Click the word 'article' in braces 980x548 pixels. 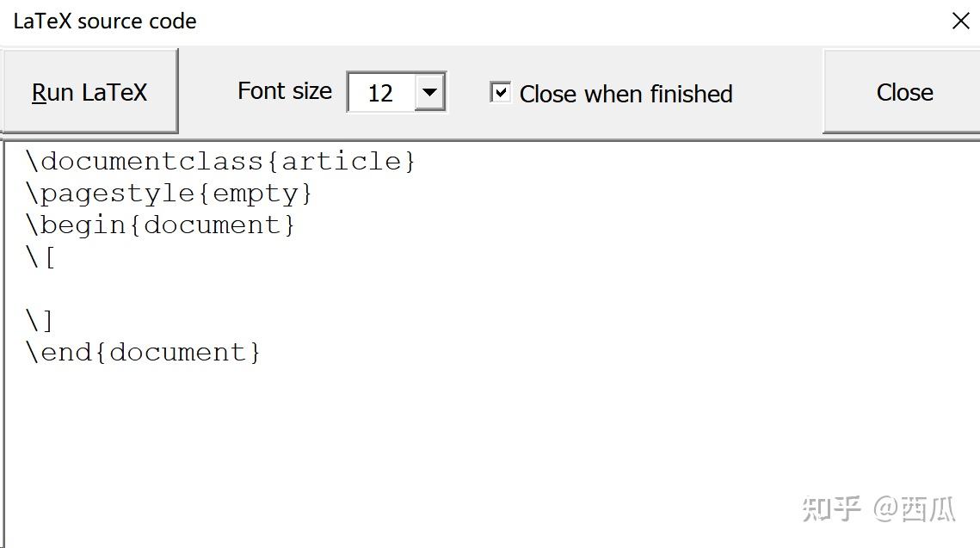[x=342, y=161]
